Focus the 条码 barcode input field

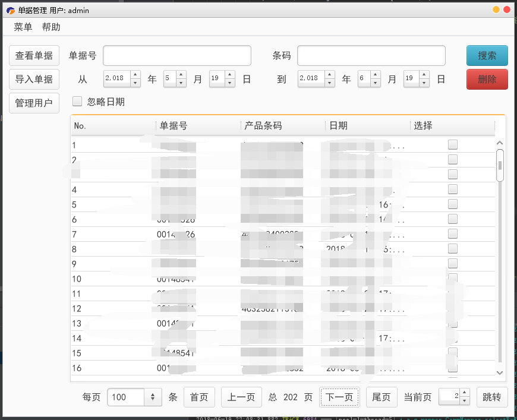pos(371,56)
